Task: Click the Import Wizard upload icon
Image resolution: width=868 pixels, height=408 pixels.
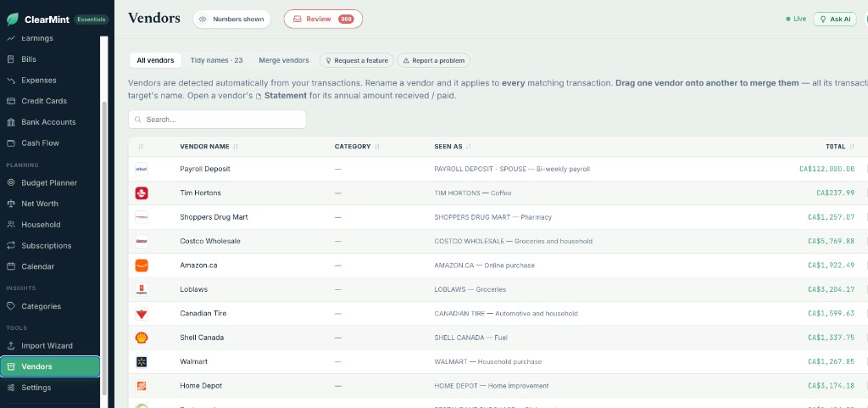Action: pos(11,345)
